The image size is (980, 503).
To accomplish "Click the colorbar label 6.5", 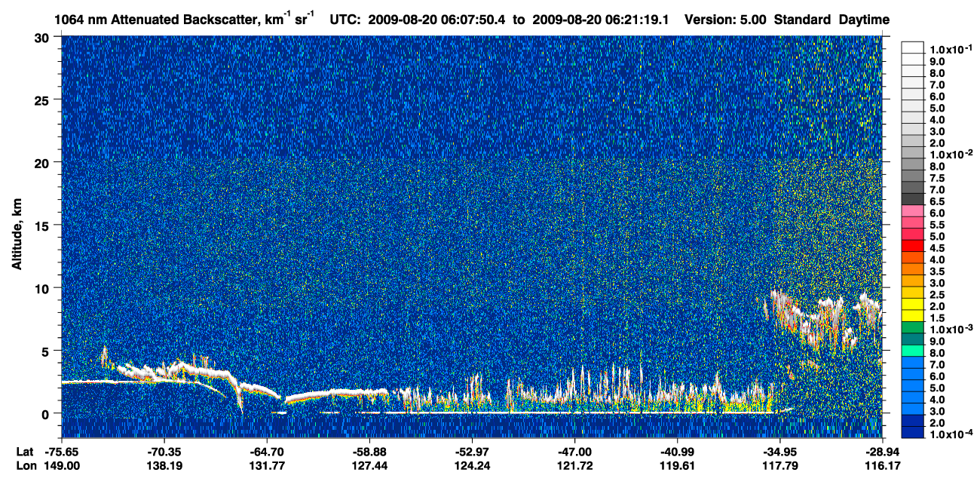I will 939,201.
